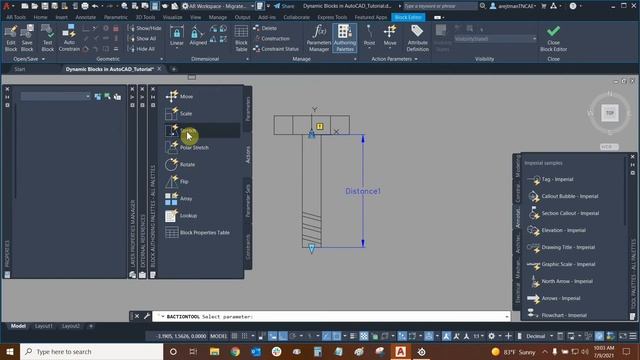Click the Distance1 parameter label
The width and height of the screenshot is (640, 360).
[363, 191]
